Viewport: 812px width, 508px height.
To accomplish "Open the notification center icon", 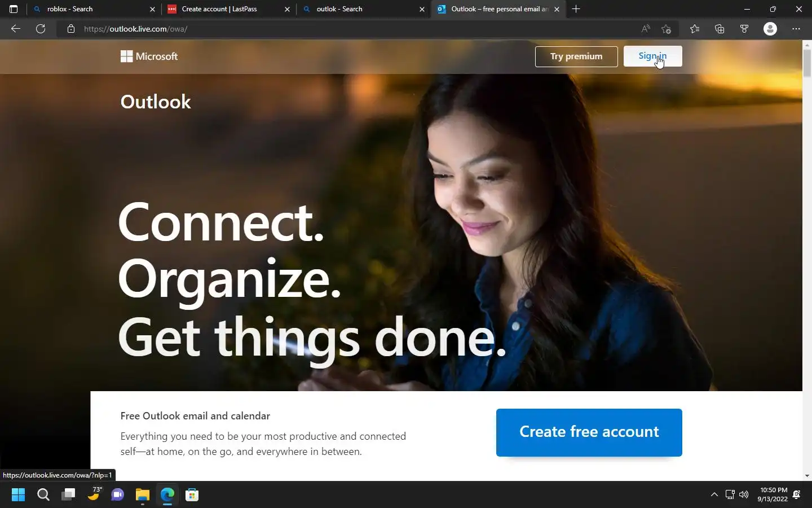I will coord(797,495).
